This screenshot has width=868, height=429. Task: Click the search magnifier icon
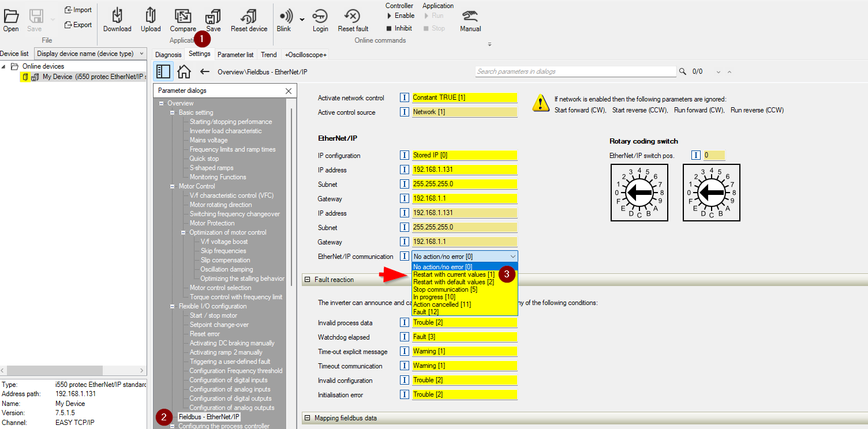tap(683, 71)
